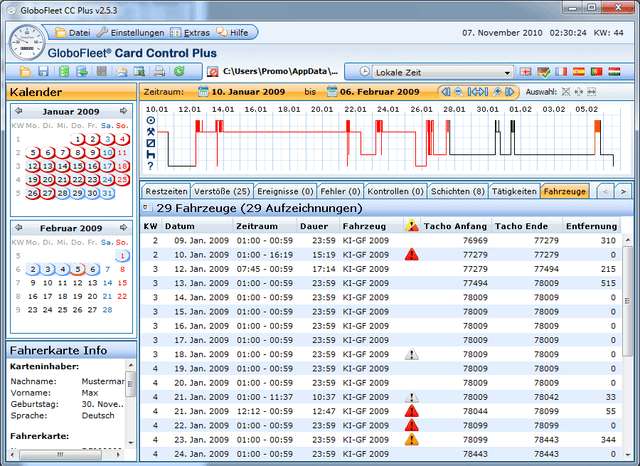Click the first Auswahl clear-selection icon
This screenshot has width=640, height=466.
(x=566, y=92)
